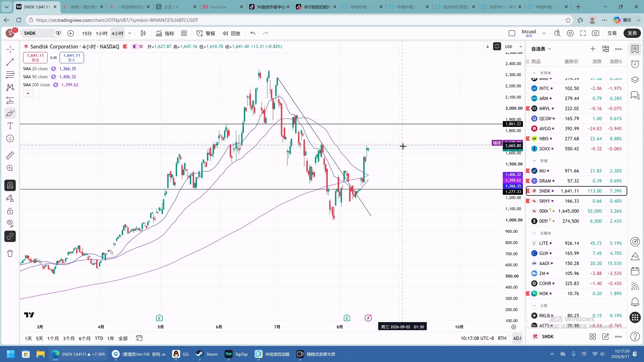Viewport: 644px width, 362px height.
Task: Open the indicator templates grid
Action: pyautogui.click(x=184, y=33)
